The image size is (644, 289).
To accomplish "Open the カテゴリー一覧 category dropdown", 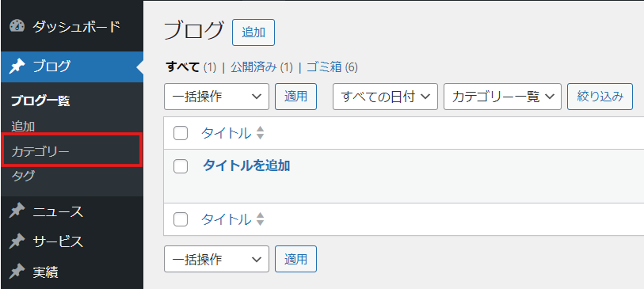I will click(x=502, y=97).
